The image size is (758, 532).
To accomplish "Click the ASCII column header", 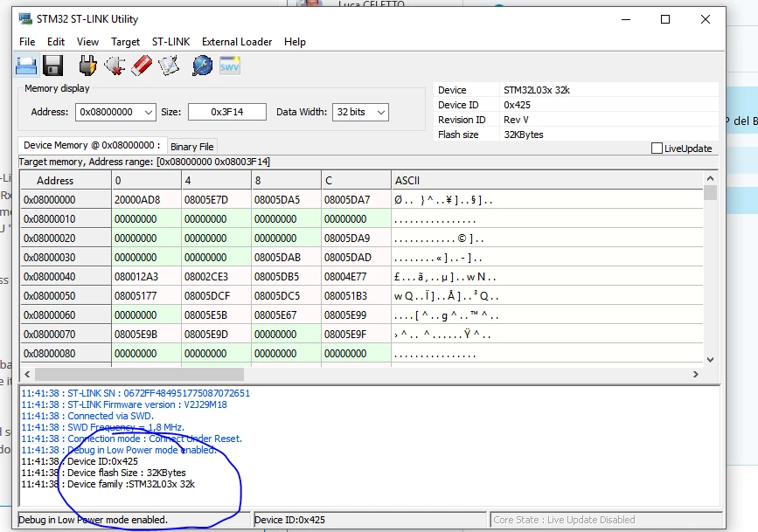I will click(546, 181).
